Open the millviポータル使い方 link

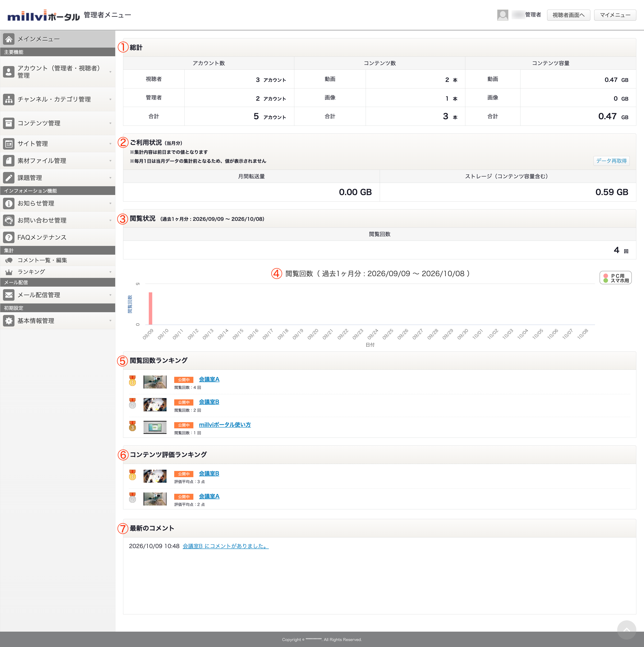[225, 425]
